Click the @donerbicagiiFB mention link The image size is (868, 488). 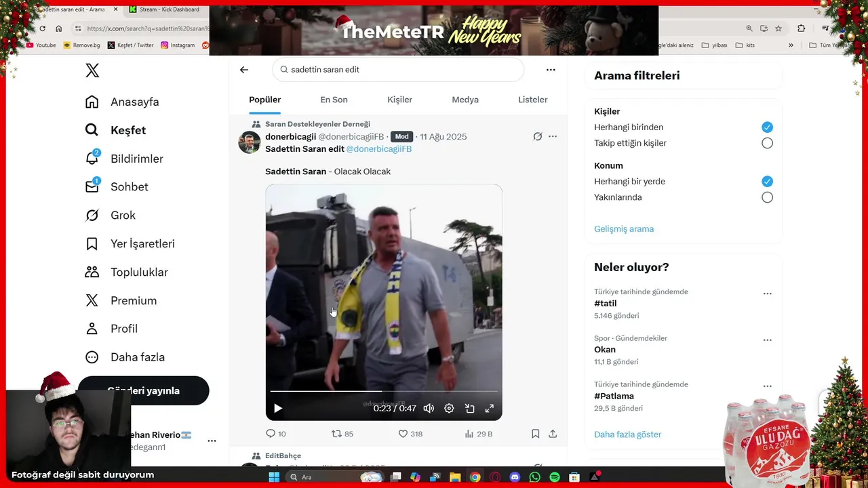379,149
